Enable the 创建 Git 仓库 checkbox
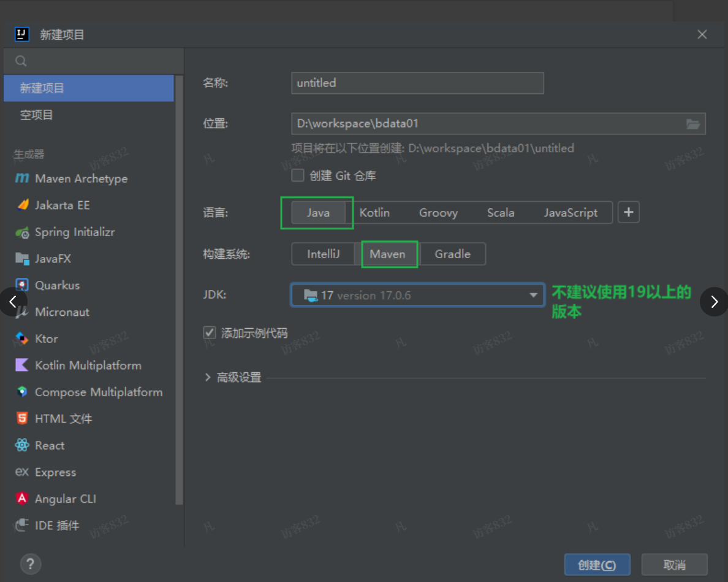 [x=298, y=175]
